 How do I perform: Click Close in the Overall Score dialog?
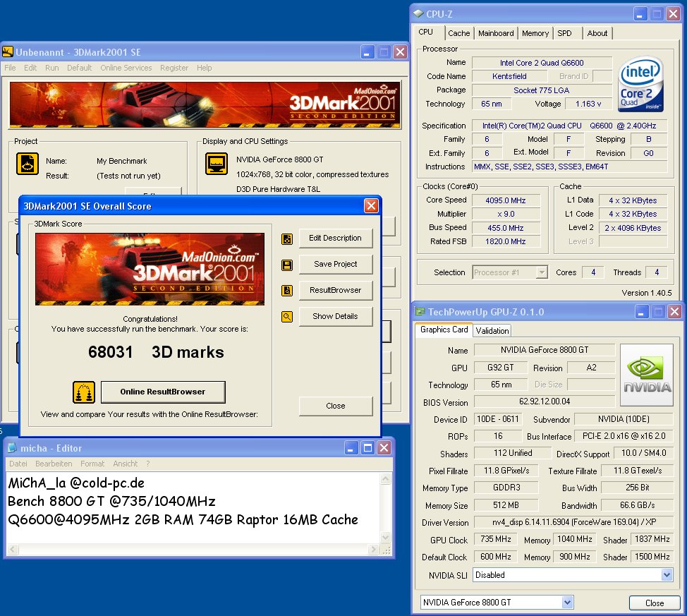(336, 406)
